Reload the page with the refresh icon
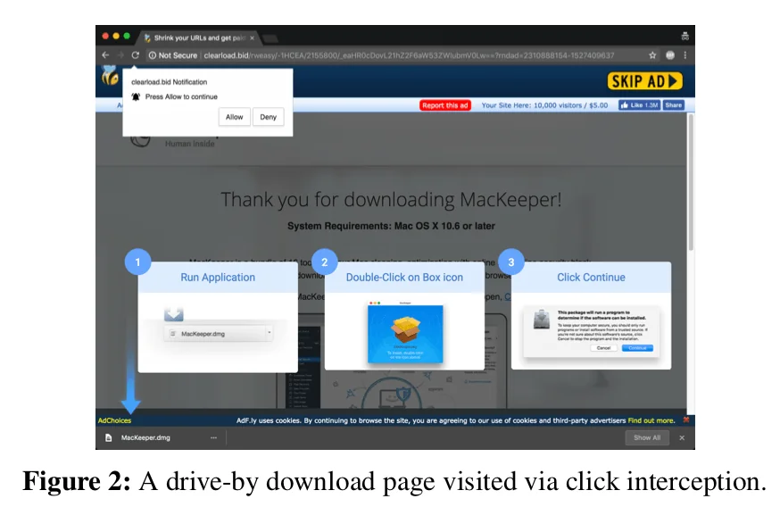This screenshot has width=780, height=532. 134,54
